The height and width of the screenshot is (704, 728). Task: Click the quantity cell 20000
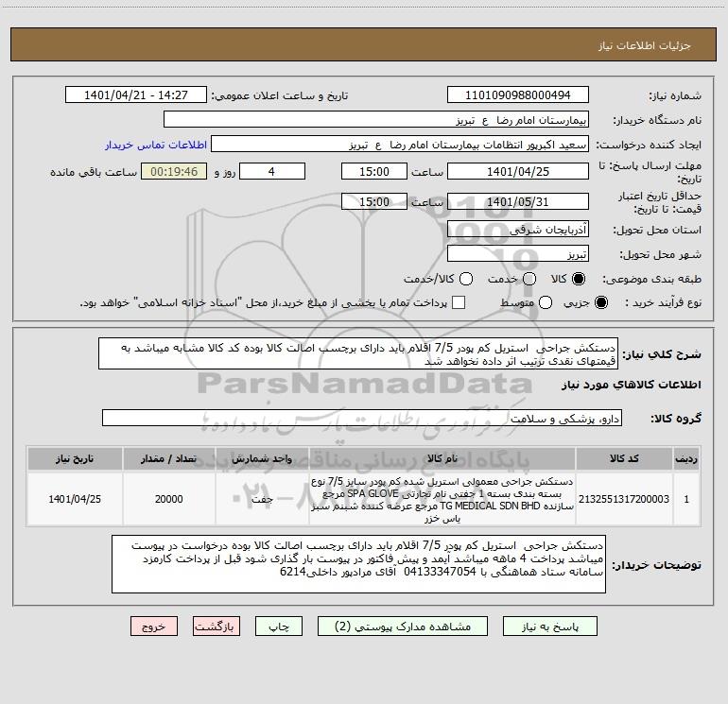coord(168,499)
